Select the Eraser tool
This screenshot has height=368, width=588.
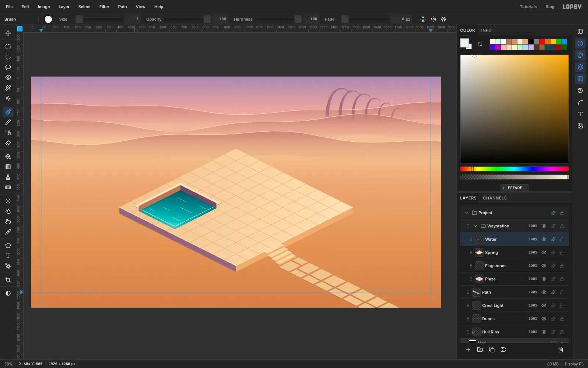[8, 143]
